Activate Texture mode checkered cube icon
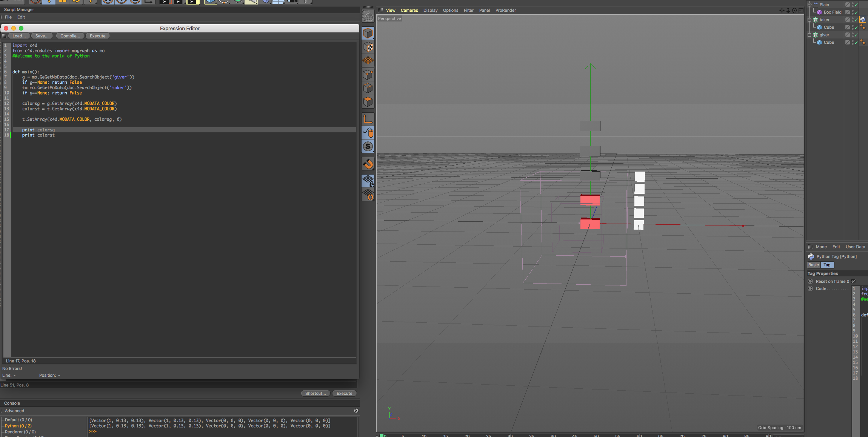This screenshot has width=868, height=437. click(368, 47)
